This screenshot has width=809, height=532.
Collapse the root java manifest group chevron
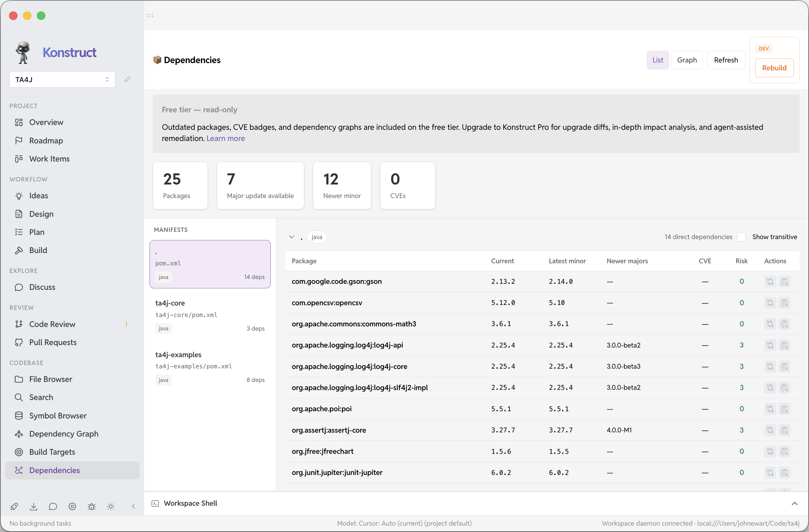[x=292, y=237]
